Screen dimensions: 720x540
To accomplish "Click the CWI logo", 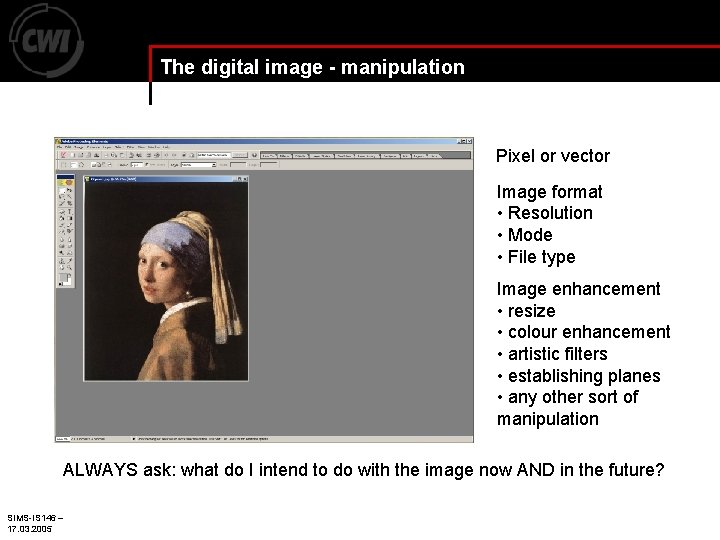I will [x=46, y=40].
